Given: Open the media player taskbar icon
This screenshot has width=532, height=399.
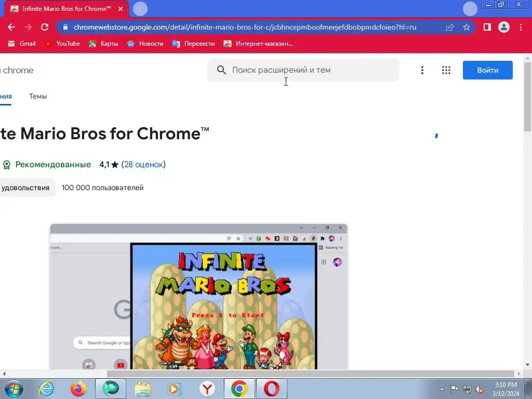Looking at the screenshot, I should tap(175, 389).
